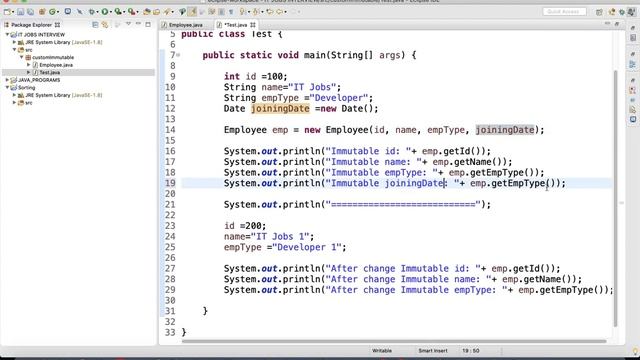
Task: Click the New file toolbar icon
Action: point(7,12)
